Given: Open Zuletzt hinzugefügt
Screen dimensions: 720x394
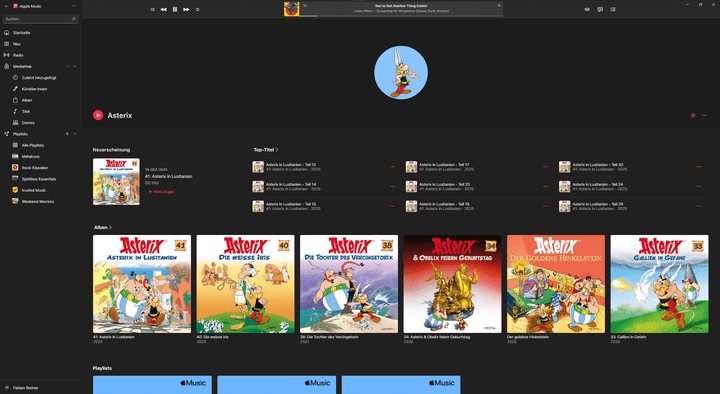Looking at the screenshot, I should [40, 78].
